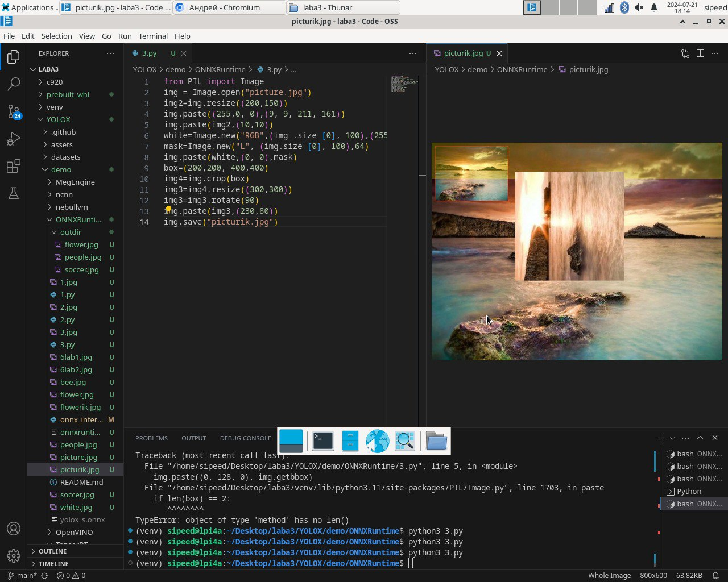The width and height of the screenshot is (728, 582).
Task: Expand the venv folder in Explorer
Action: point(55,107)
